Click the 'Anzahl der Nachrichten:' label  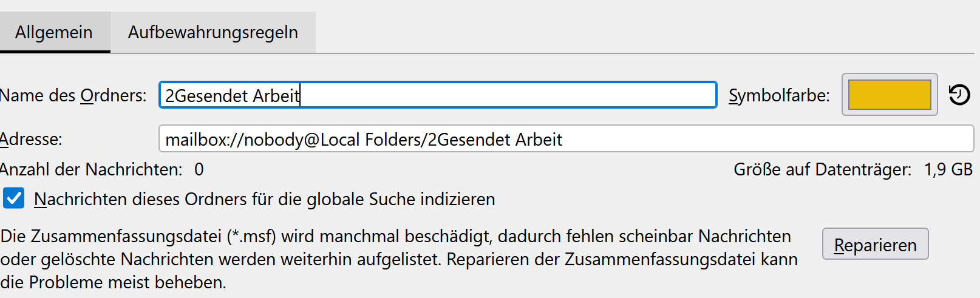pos(91,169)
